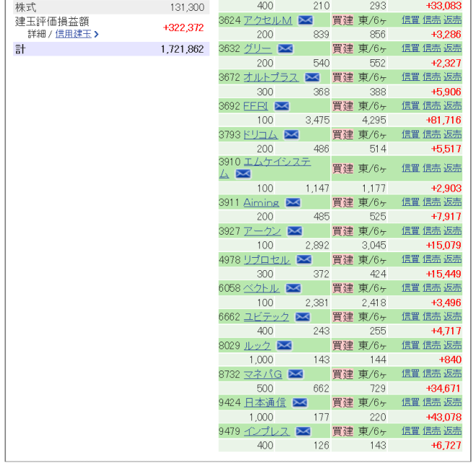This screenshot has width=476, height=468.
Task: Click the envelope icon next to オルトプラス
Action: [x=312, y=77]
